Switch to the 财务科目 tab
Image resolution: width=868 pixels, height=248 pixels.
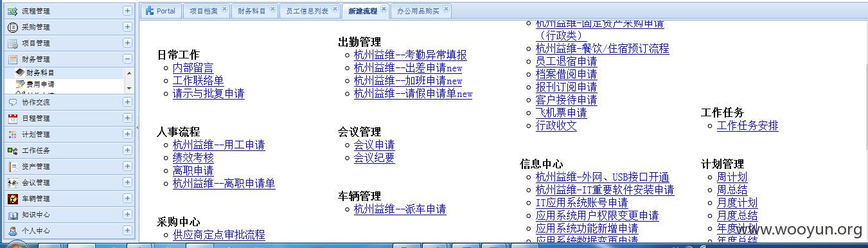pos(254,11)
